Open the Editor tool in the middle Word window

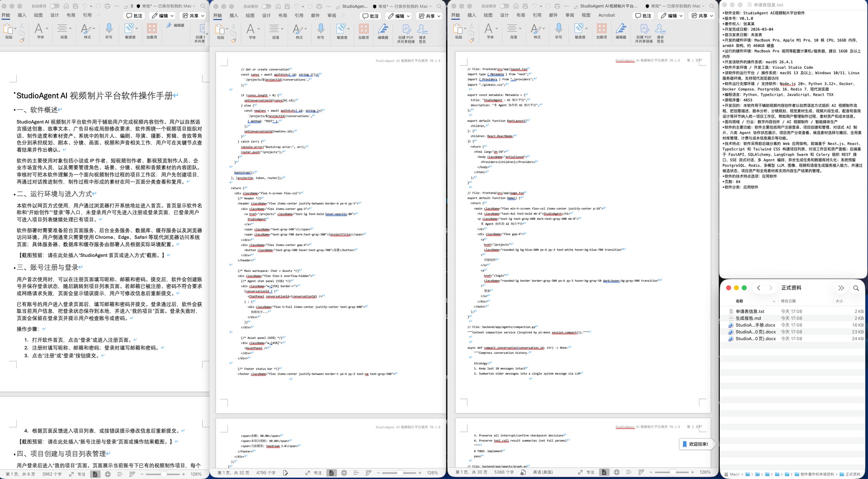pyautogui.click(x=383, y=30)
